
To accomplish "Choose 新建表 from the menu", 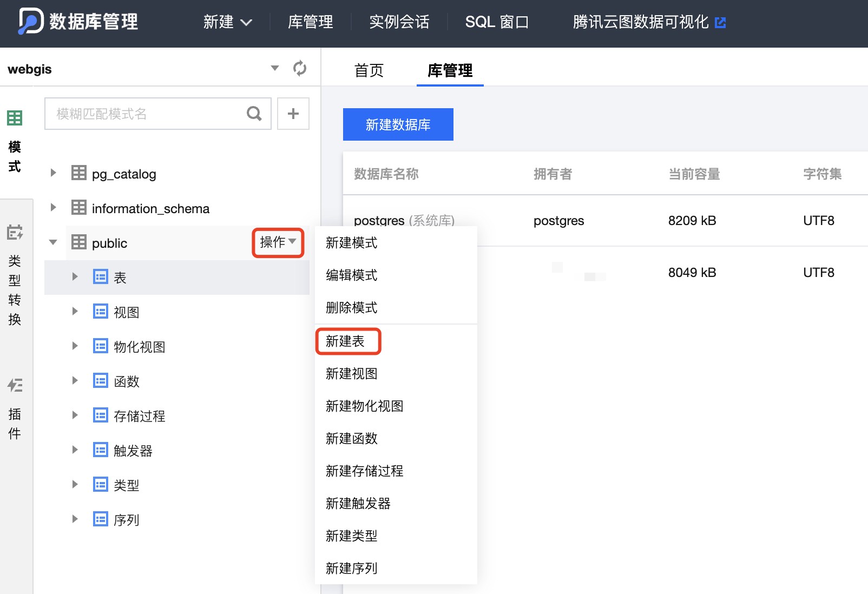I will [x=396, y=341].
